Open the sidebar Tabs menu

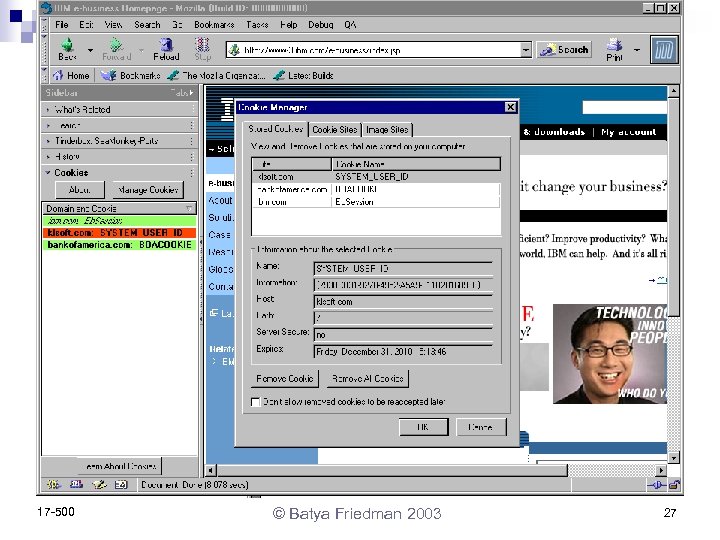pyautogui.click(x=182, y=93)
